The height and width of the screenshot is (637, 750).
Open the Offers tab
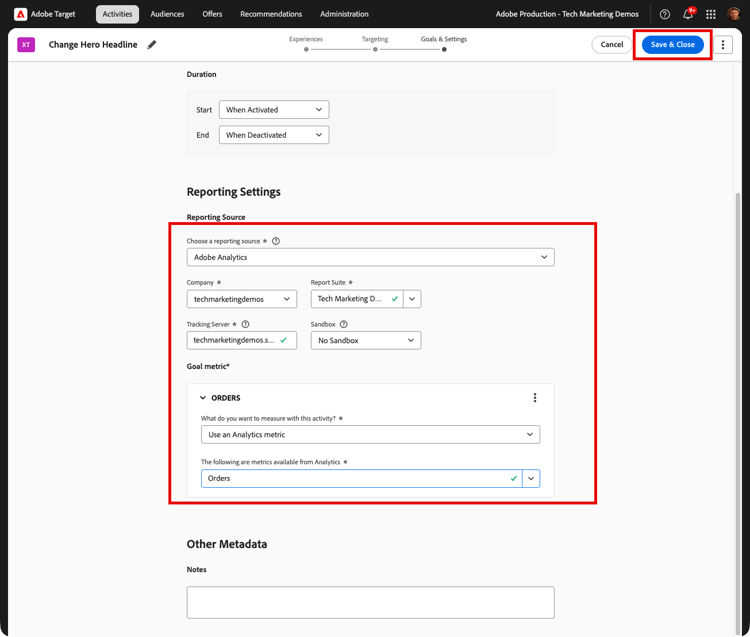click(212, 14)
